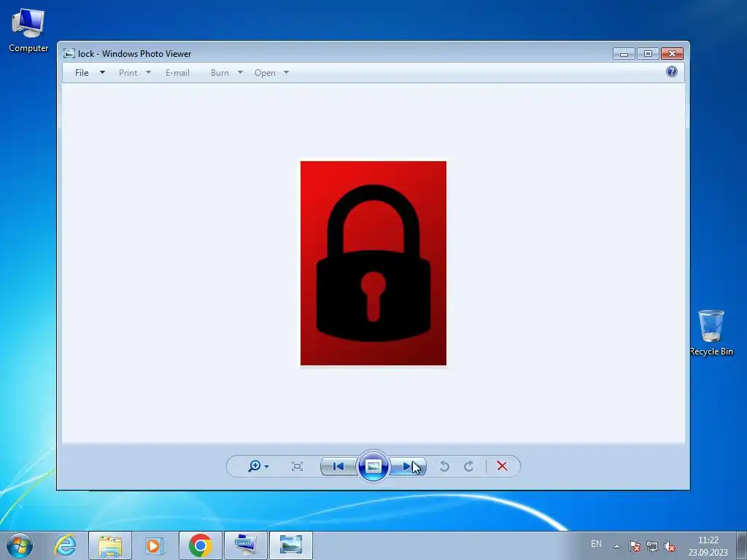Expand the Burn dropdown arrow
Image resolution: width=747 pixels, height=560 pixels.
pyautogui.click(x=240, y=72)
